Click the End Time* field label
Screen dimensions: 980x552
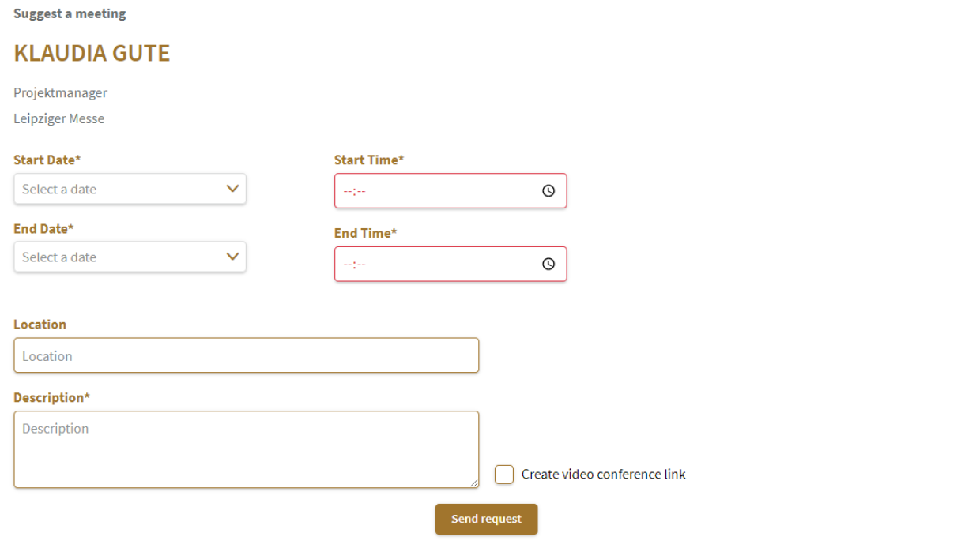[x=366, y=233]
